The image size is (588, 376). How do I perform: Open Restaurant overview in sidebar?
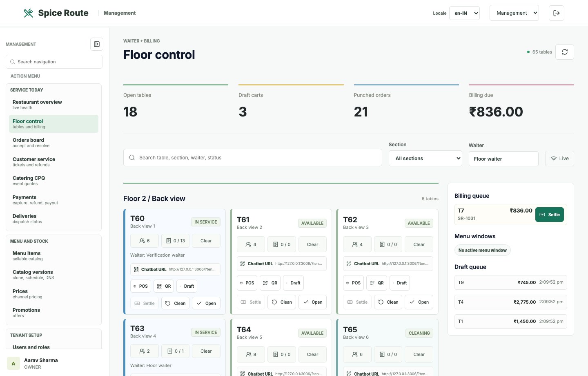coord(53,105)
